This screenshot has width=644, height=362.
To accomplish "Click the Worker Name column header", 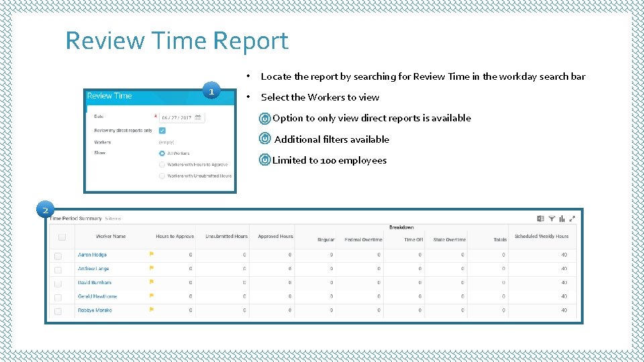I will pos(111,237).
